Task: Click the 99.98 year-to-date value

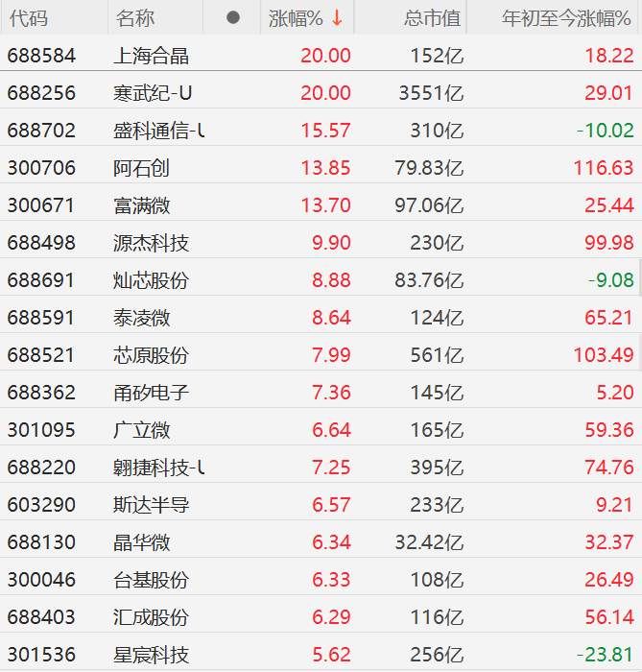Action: click(609, 243)
